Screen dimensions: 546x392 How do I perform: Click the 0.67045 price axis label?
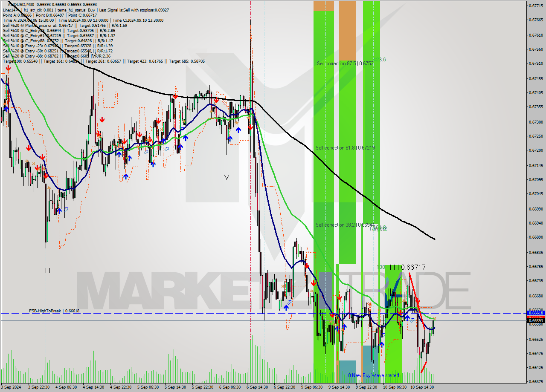536,194
